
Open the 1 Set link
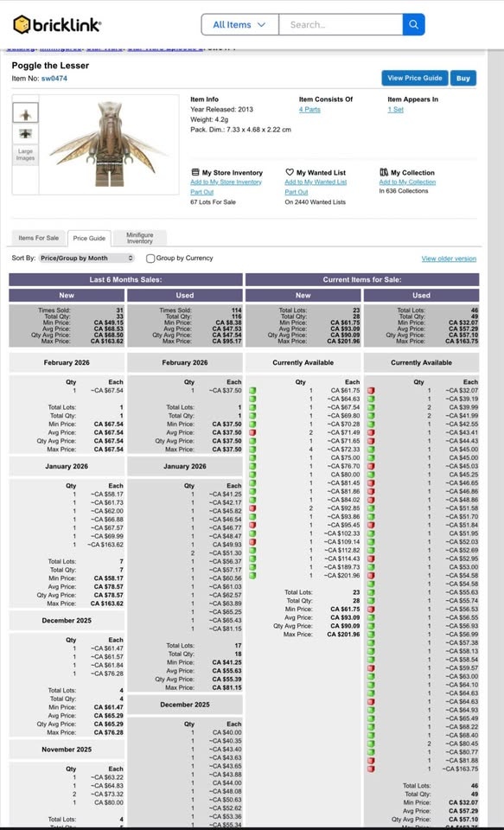coord(395,110)
